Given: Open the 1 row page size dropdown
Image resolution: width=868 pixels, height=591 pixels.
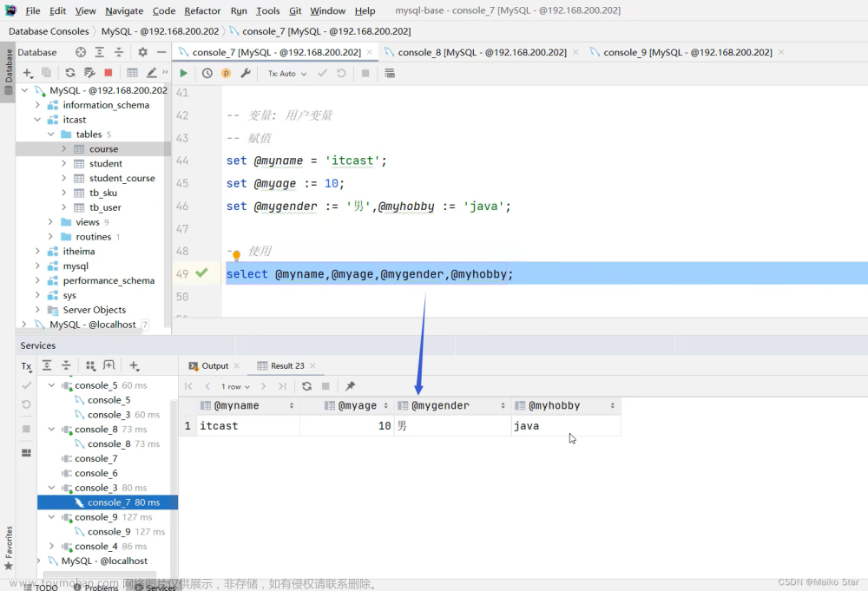Looking at the screenshot, I should (x=235, y=387).
